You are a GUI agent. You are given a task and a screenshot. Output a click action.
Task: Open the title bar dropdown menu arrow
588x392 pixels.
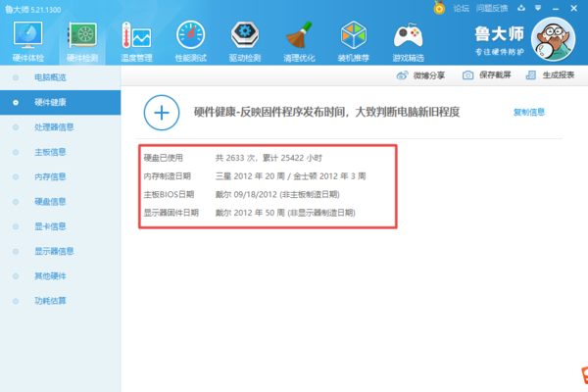pyautogui.click(x=538, y=8)
